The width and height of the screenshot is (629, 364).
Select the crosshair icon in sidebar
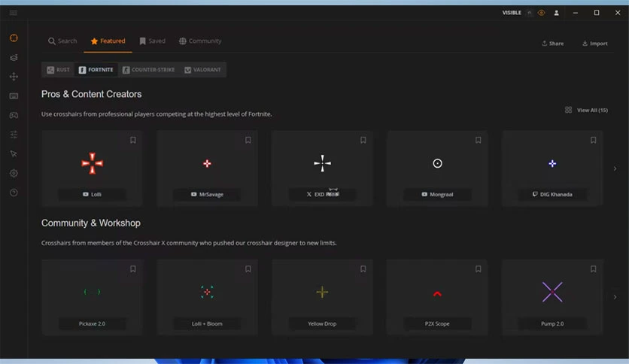tap(14, 38)
